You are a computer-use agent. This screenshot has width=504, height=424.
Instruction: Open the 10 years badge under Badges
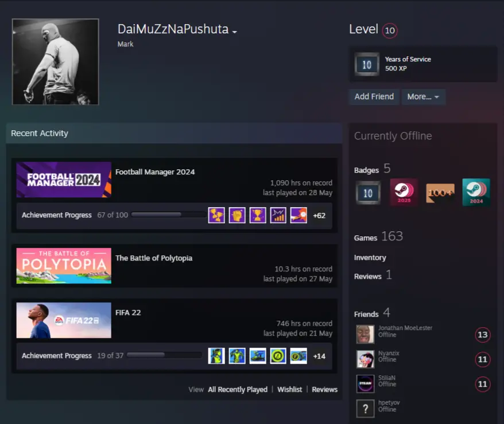click(x=368, y=193)
